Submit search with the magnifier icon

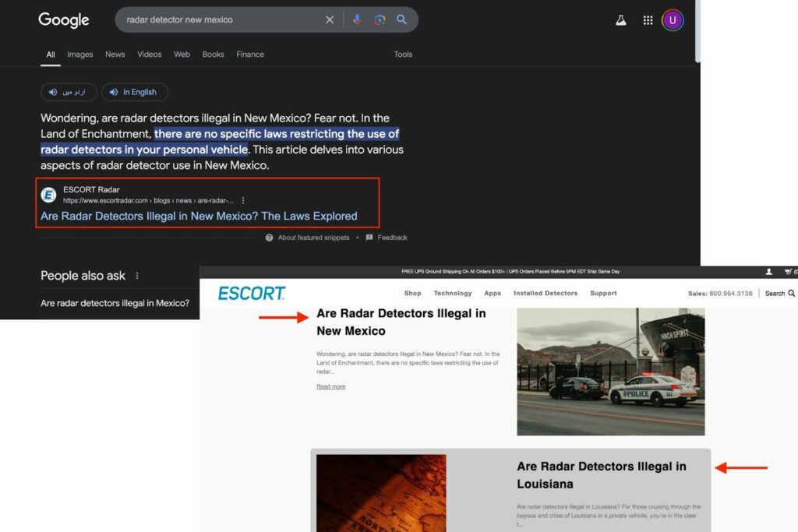(x=401, y=19)
